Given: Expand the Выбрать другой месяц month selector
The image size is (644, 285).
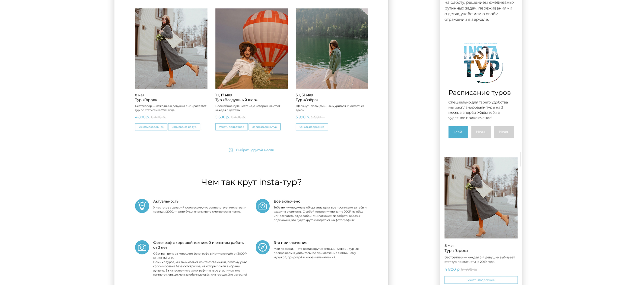Looking at the screenshot, I should click(251, 150).
